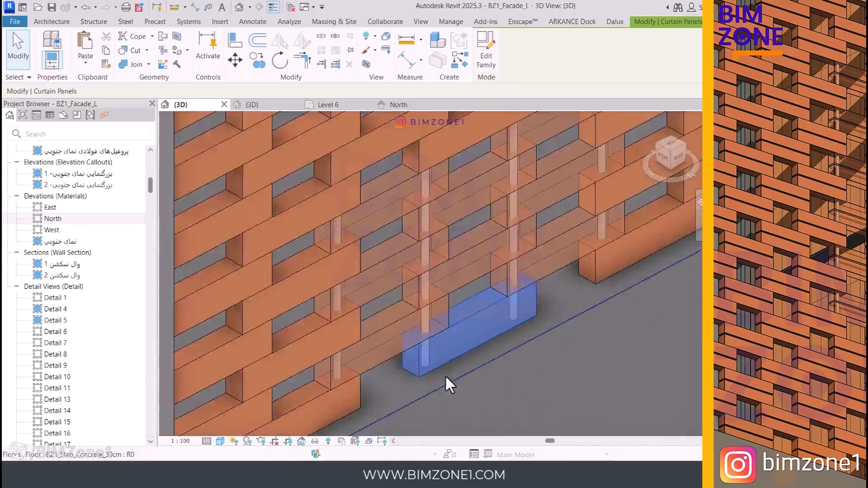The image size is (868, 488).
Task: Select the Move tool
Action: tap(235, 60)
